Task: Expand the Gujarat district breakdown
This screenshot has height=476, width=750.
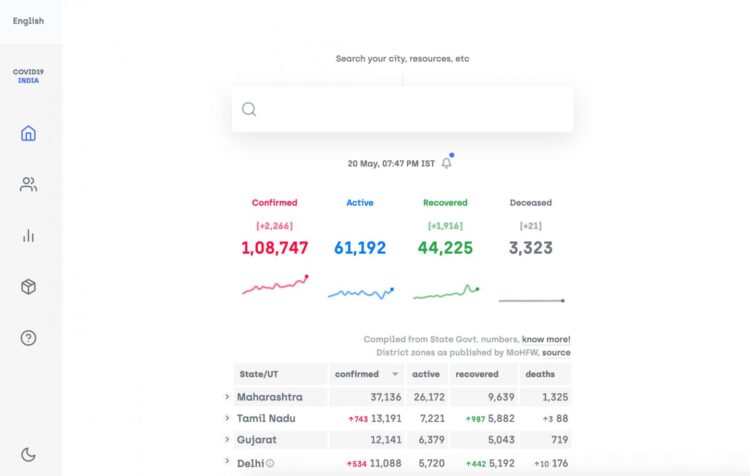Action: [x=227, y=440]
